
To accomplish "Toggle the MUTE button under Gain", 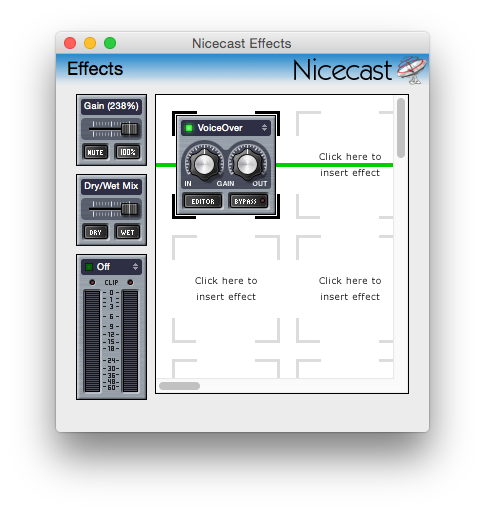I will (95, 152).
